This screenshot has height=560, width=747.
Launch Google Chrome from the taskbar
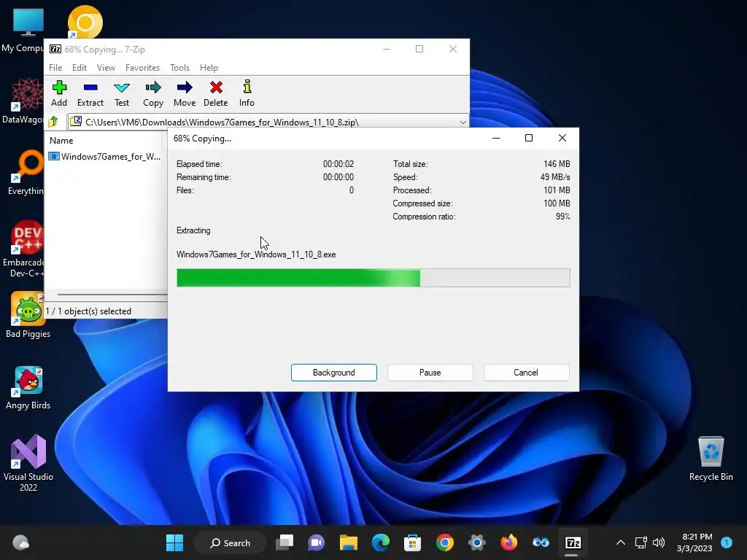[444, 542]
